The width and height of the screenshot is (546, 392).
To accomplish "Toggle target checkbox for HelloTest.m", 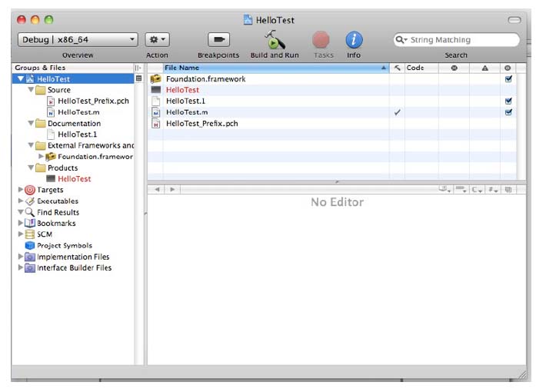I will [508, 112].
